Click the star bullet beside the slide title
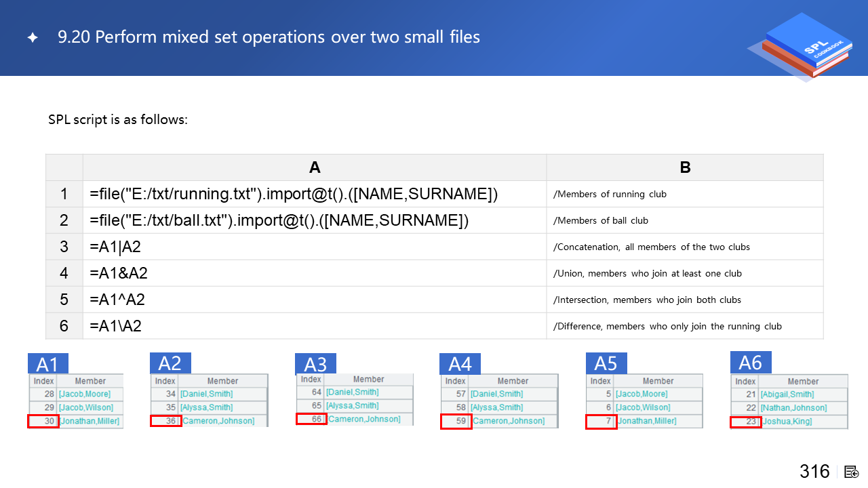 (33, 38)
